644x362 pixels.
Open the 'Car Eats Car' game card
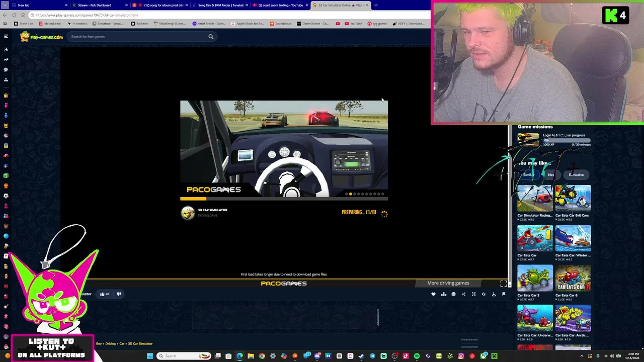535,238
